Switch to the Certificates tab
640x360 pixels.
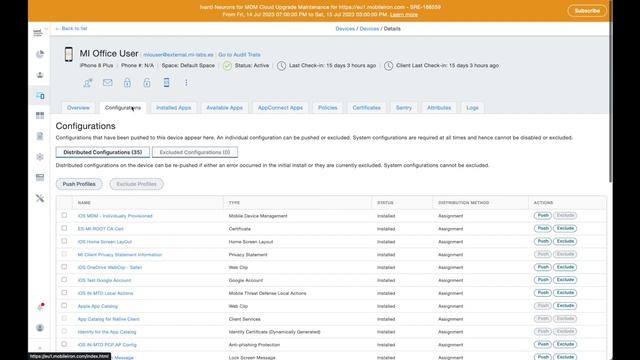click(x=367, y=108)
